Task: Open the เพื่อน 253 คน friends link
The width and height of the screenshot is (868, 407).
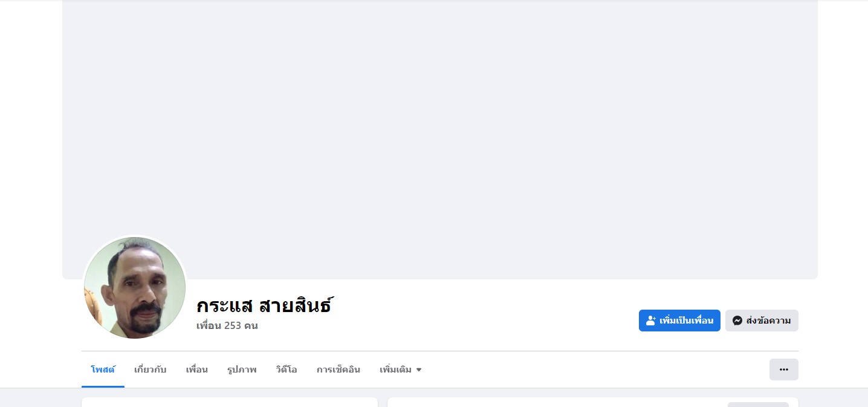Action: pyautogui.click(x=227, y=325)
